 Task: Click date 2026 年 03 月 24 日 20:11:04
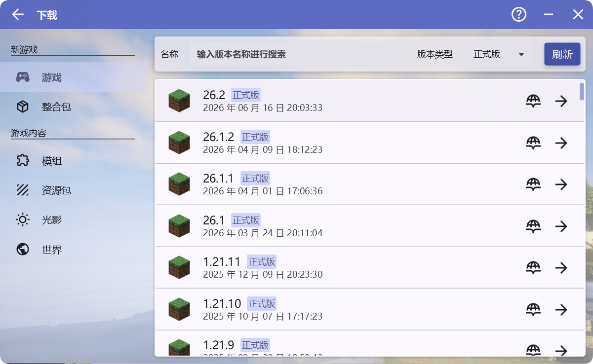pyautogui.click(x=263, y=233)
